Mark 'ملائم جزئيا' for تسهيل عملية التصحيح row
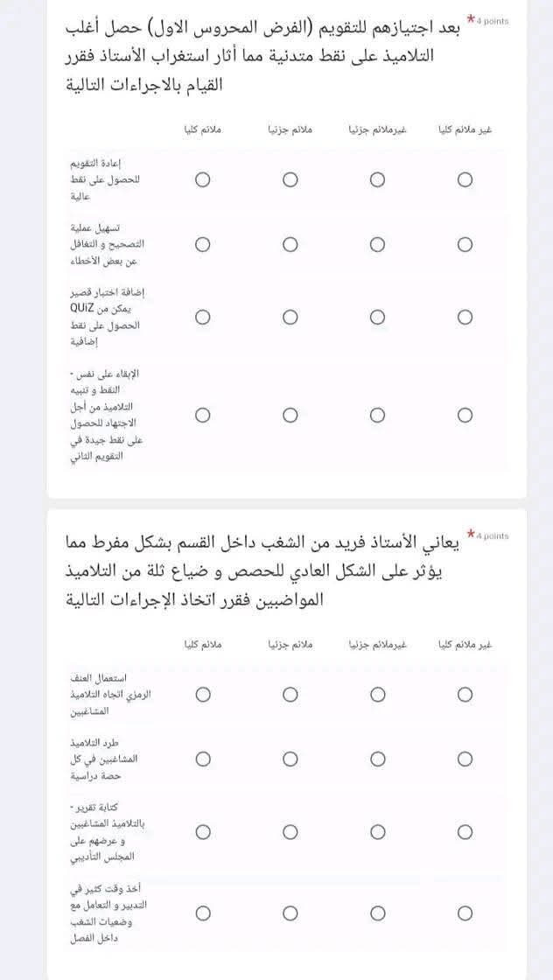This screenshot has width=553, height=980. 290,245
